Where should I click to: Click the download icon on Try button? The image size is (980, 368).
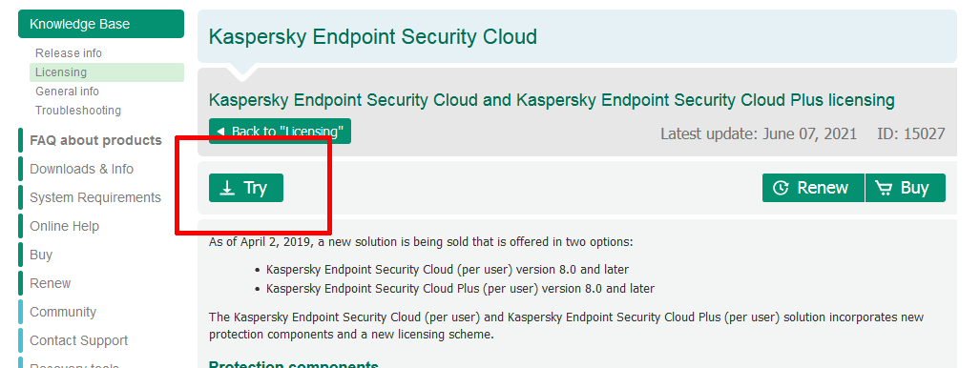click(228, 188)
